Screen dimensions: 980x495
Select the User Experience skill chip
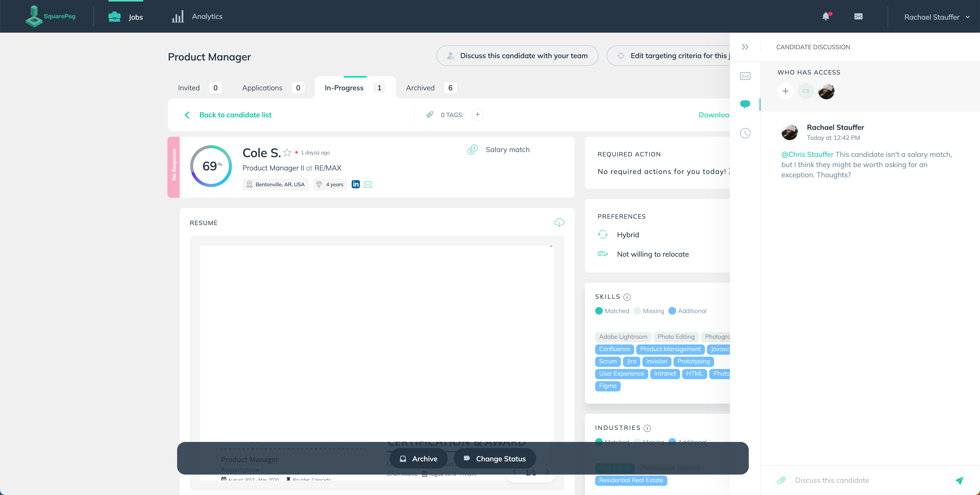click(622, 374)
